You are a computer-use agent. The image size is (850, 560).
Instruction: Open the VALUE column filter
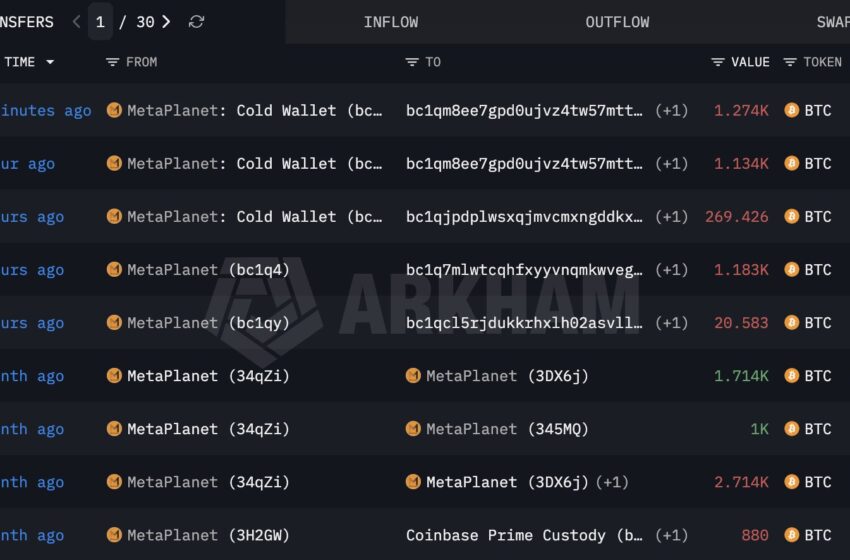tap(717, 62)
